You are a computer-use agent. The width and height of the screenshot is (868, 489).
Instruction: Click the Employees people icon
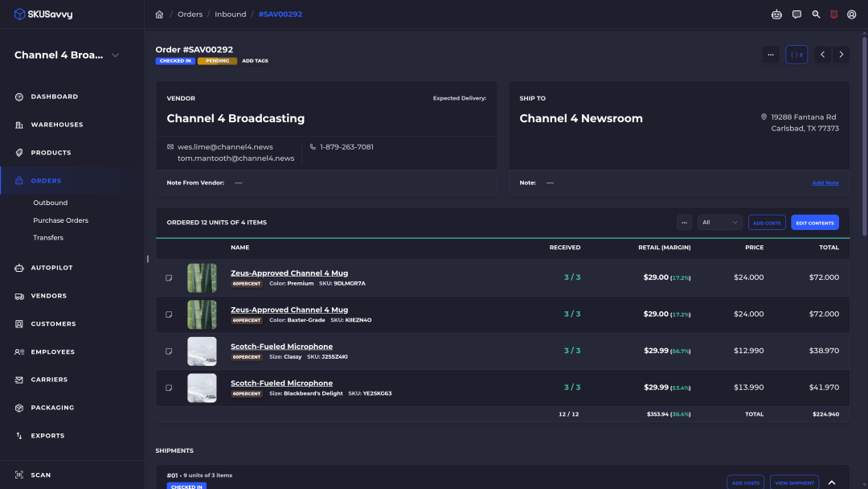[x=19, y=352]
